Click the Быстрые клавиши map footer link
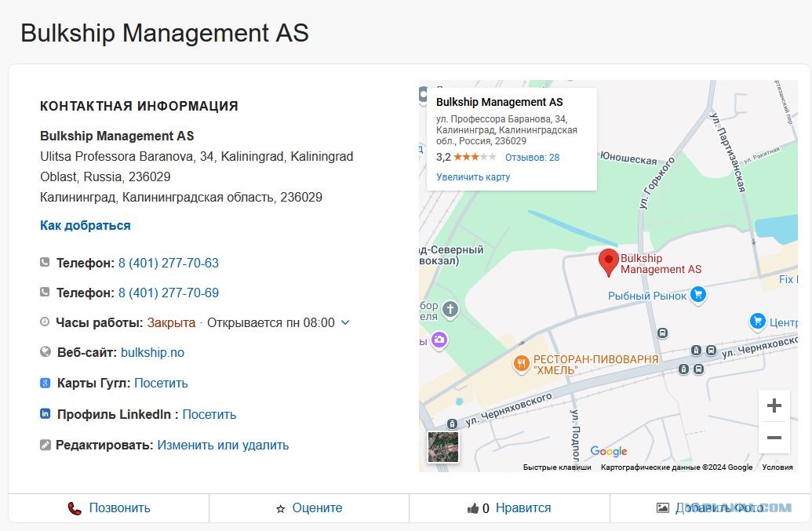Screen dimensions: 812x531 pyautogui.click(x=557, y=467)
